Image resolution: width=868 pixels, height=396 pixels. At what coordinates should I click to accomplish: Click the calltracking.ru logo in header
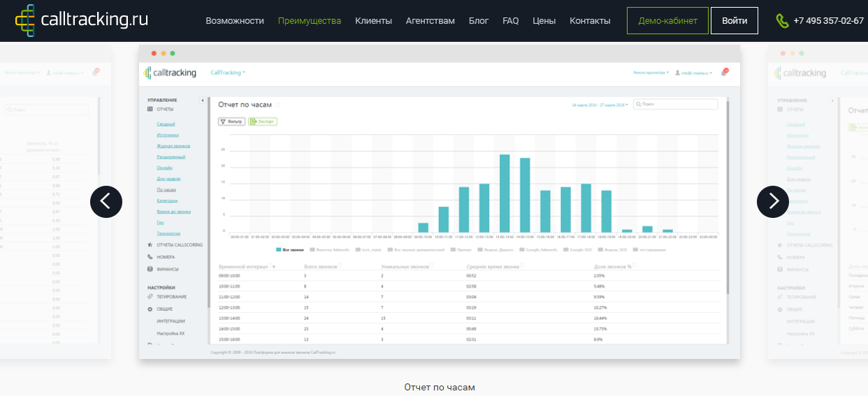coord(82,20)
